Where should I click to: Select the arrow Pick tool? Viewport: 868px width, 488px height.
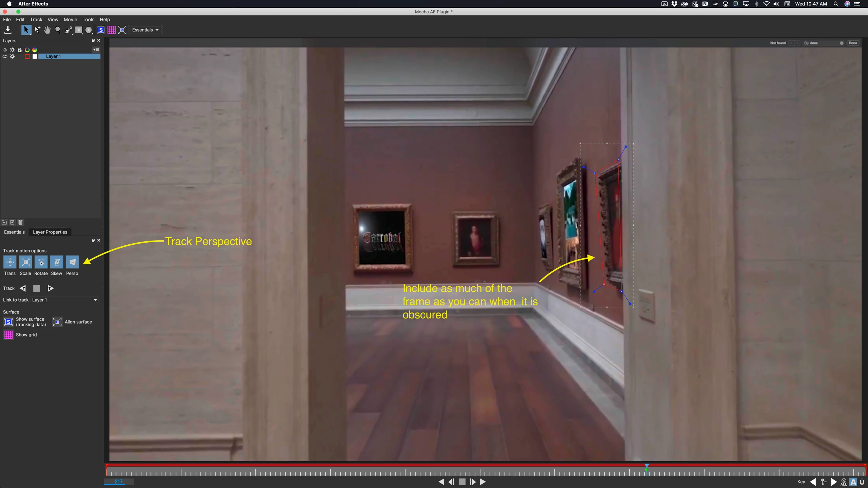coord(26,30)
